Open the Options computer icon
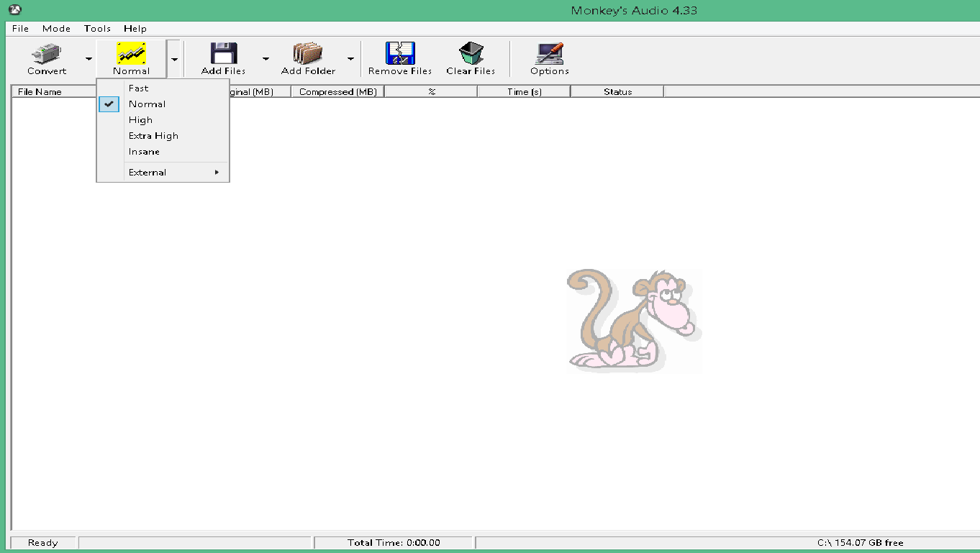 [x=550, y=53]
